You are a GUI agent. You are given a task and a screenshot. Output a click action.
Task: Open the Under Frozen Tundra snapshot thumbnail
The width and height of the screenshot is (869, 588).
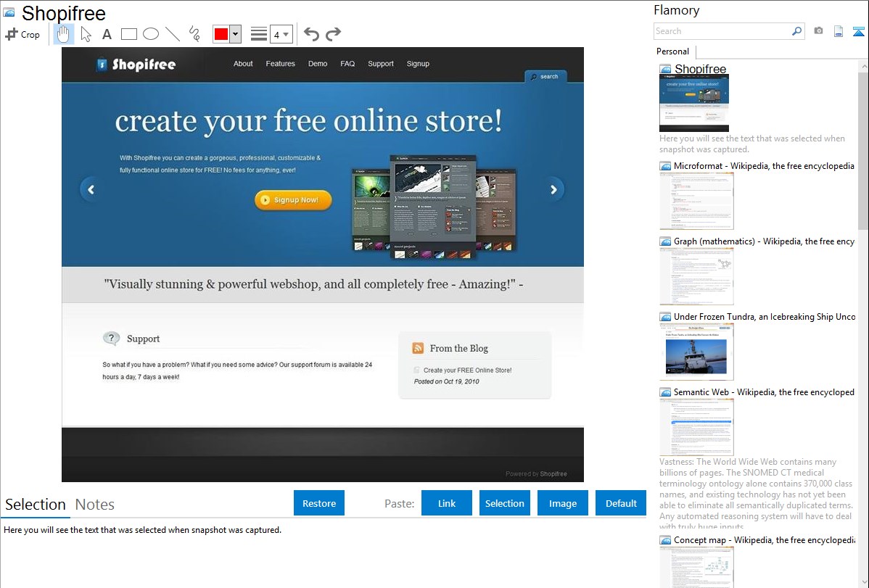click(x=696, y=352)
